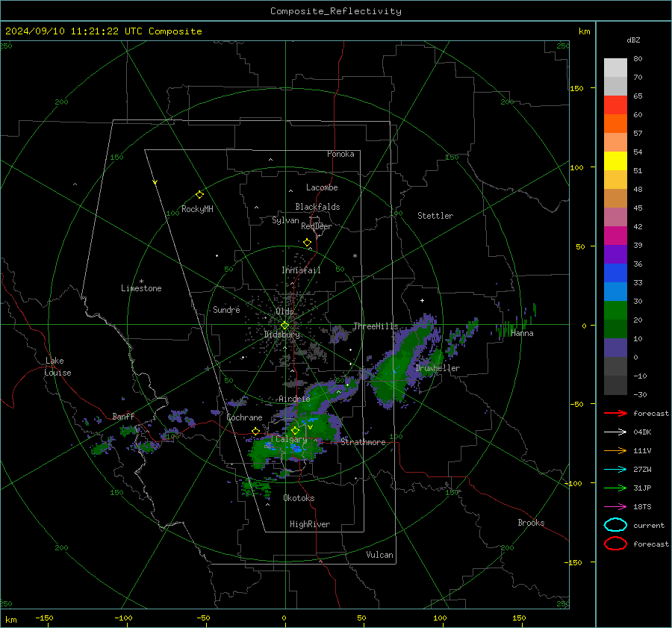Image resolution: width=672 pixels, height=628 pixels.
Task: Pick the bright green 30–20 dBZ color swatch
Action: tap(615, 311)
